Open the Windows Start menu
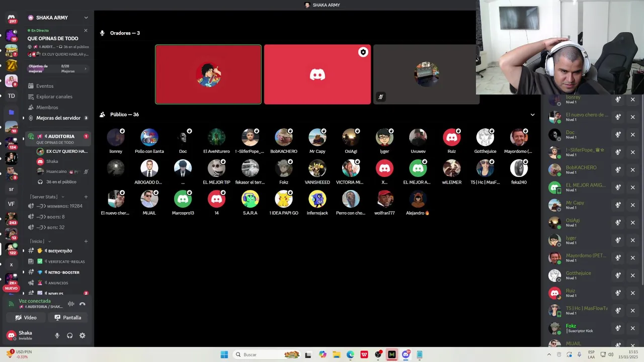Viewport: 644px width, 362px height. [224, 354]
